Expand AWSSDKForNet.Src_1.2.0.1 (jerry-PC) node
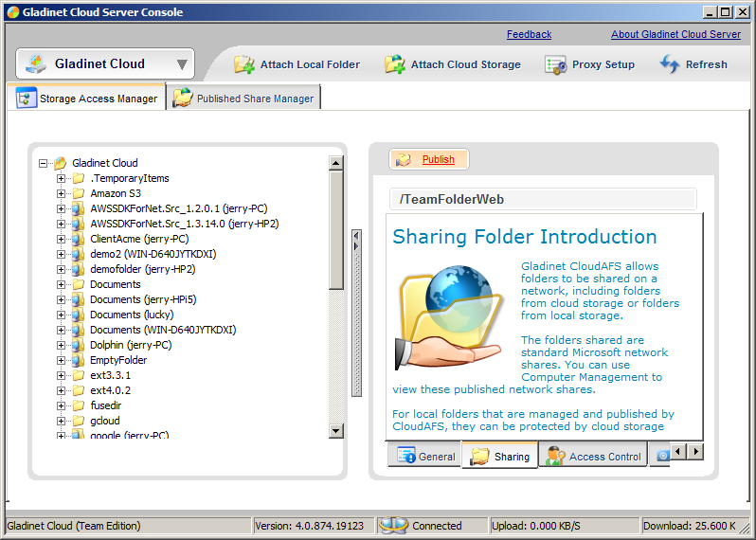Viewport: 756px width, 540px height. (x=61, y=208)
